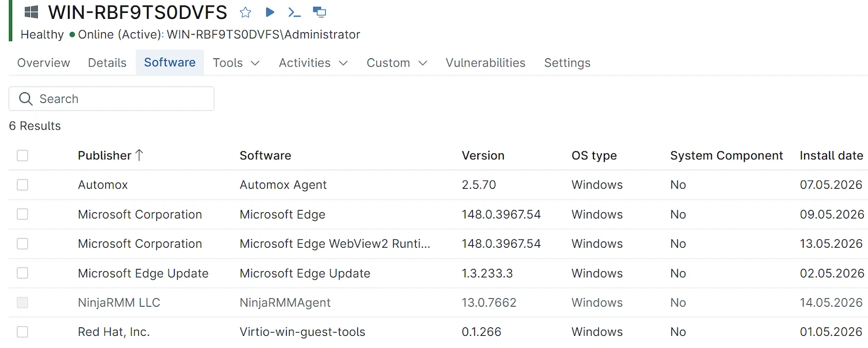Sort by Install date column header
Screen dimensions: 868x348
pyautogui.click(x=831, y=155)
